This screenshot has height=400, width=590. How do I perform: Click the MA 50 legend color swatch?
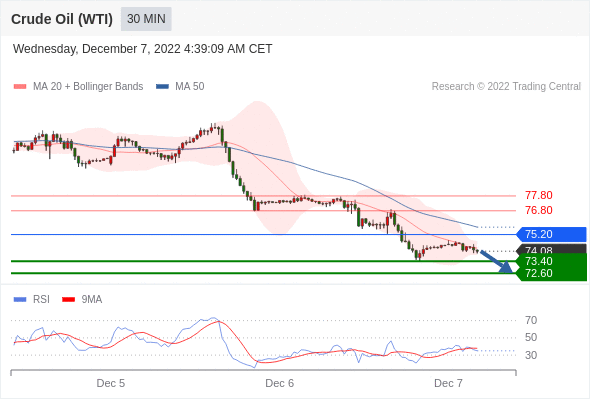point(162,87)
